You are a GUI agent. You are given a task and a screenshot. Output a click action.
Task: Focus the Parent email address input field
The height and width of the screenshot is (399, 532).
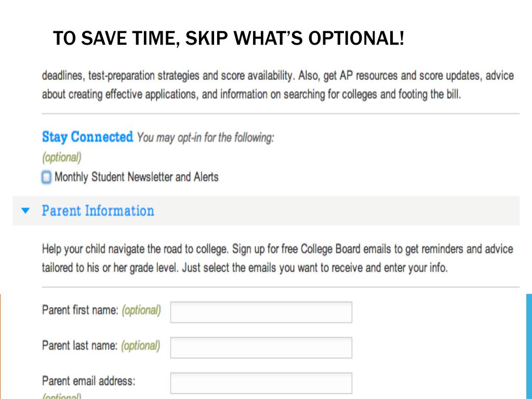coord(261,383)
